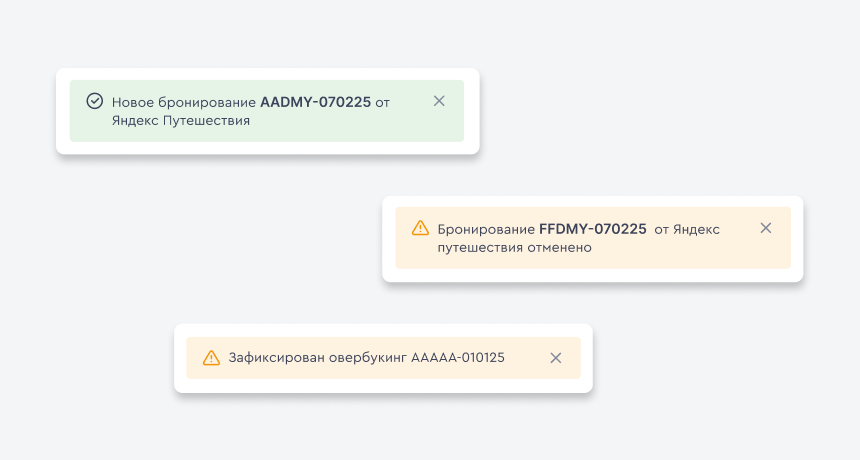Click the overbooking code AAAAA-010125

tap(458, 358)
